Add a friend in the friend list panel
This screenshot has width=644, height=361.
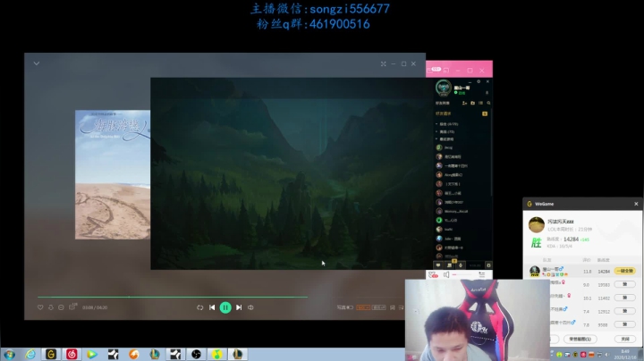point(464,103)
